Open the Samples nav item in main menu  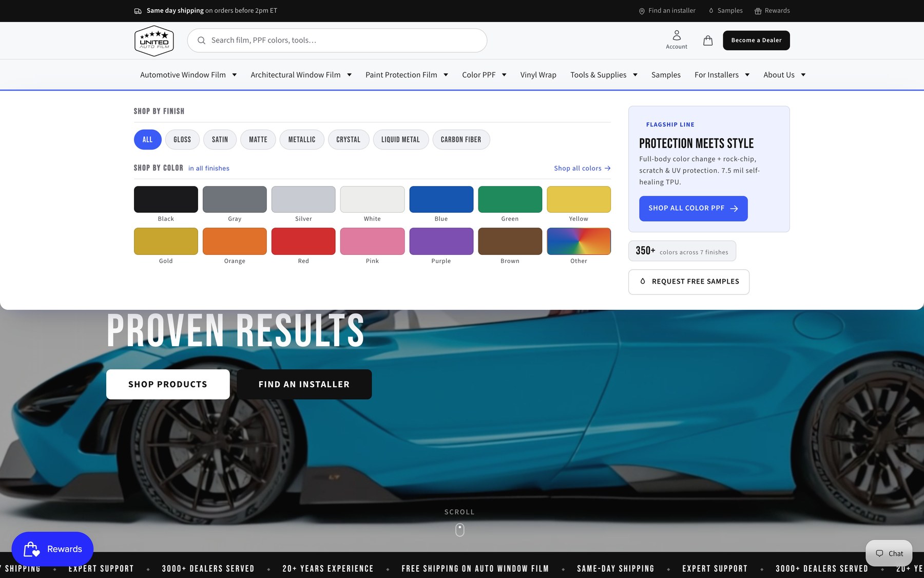[666, 75]
